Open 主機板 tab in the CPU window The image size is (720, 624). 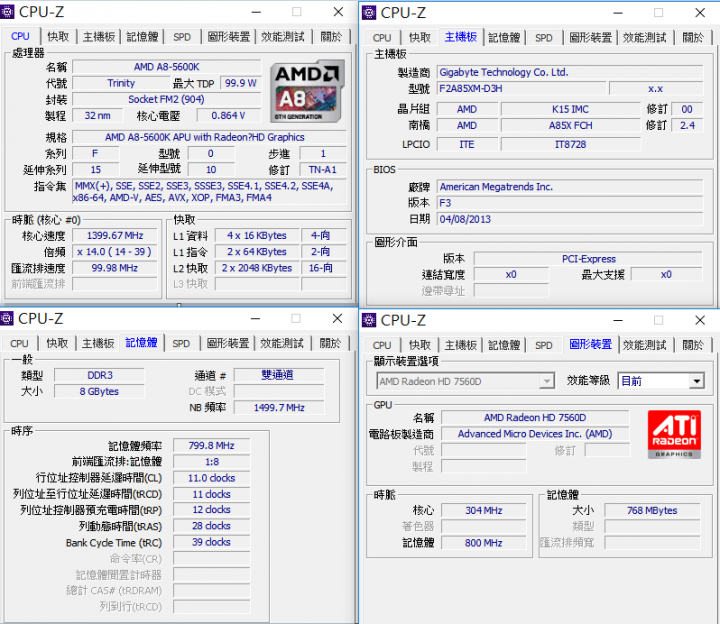point(99,37)
